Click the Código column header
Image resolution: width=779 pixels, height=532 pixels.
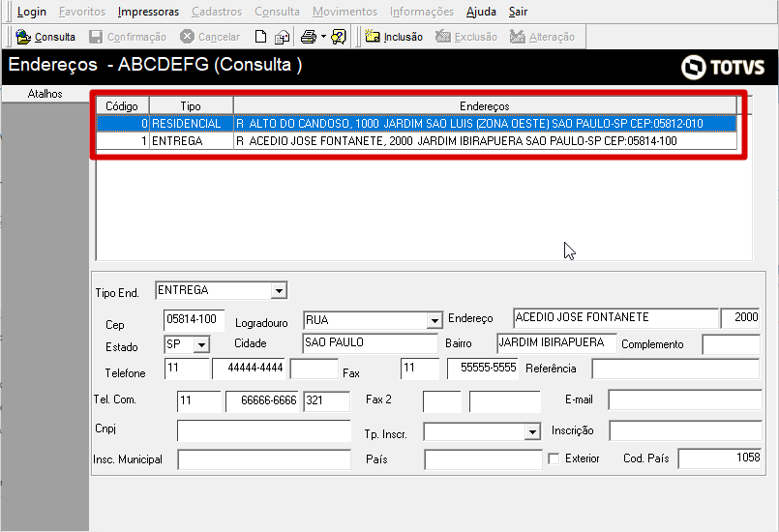click(x=122, y=106)
